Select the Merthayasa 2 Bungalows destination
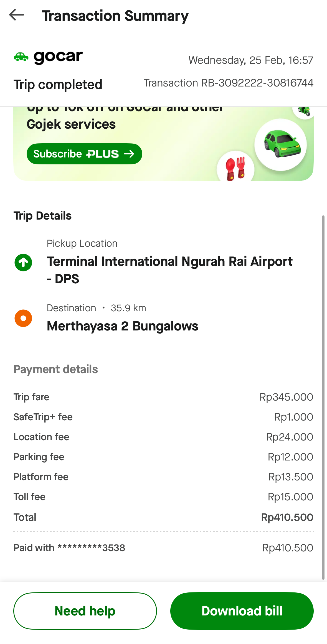The height and width of the screenshot is (644, 327). [x=123, y=326]
